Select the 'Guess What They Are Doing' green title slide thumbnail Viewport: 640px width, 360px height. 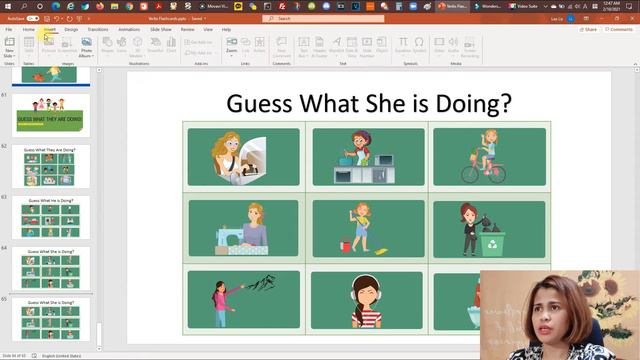[x=51, y=116]
